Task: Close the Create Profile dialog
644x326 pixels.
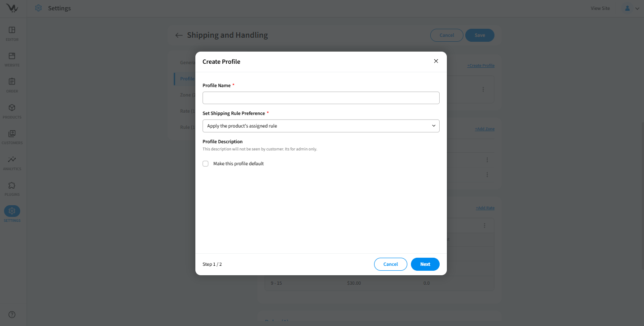Action: (436, 61)
